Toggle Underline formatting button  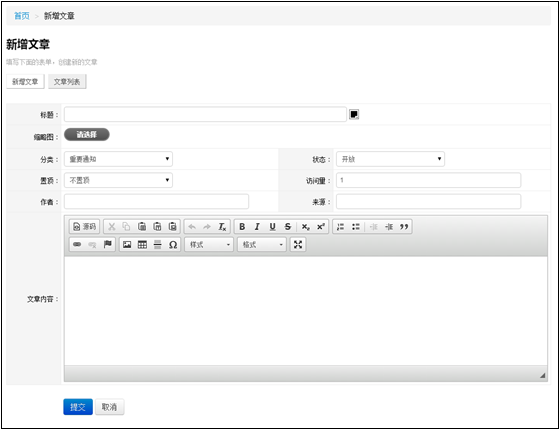272,226
